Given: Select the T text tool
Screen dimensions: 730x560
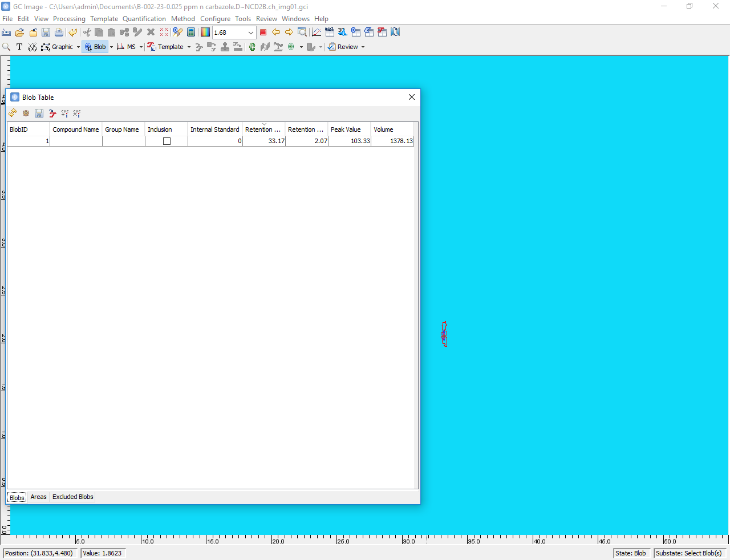Looking at the screenshot, I should [x=19, y=47].
